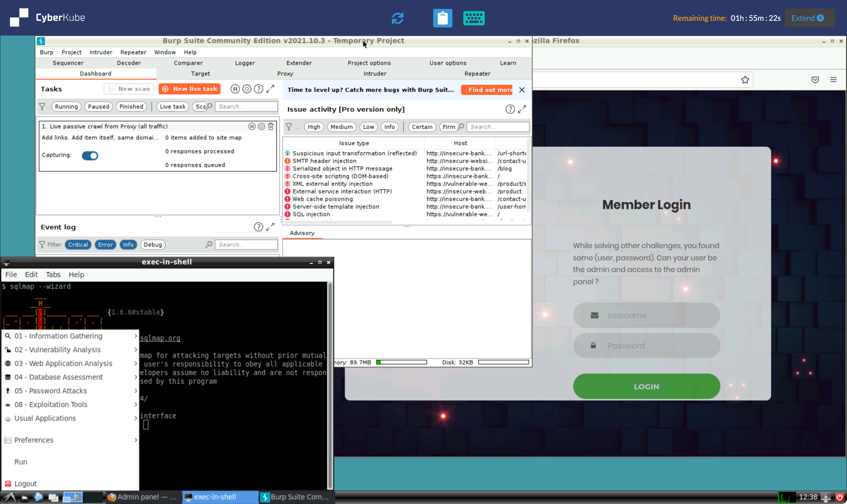847x504 pixels.
Task: Click Extend remaining time button
Action: (809, 18)
